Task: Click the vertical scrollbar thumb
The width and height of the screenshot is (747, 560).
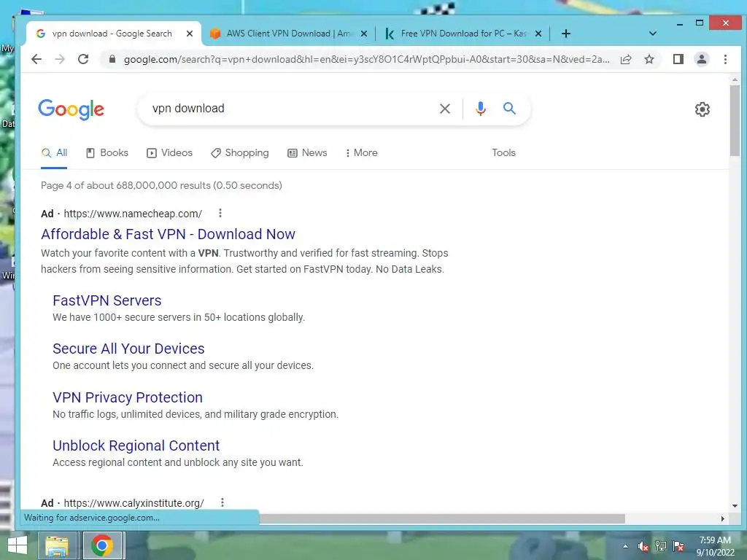Action: (735, 120)
